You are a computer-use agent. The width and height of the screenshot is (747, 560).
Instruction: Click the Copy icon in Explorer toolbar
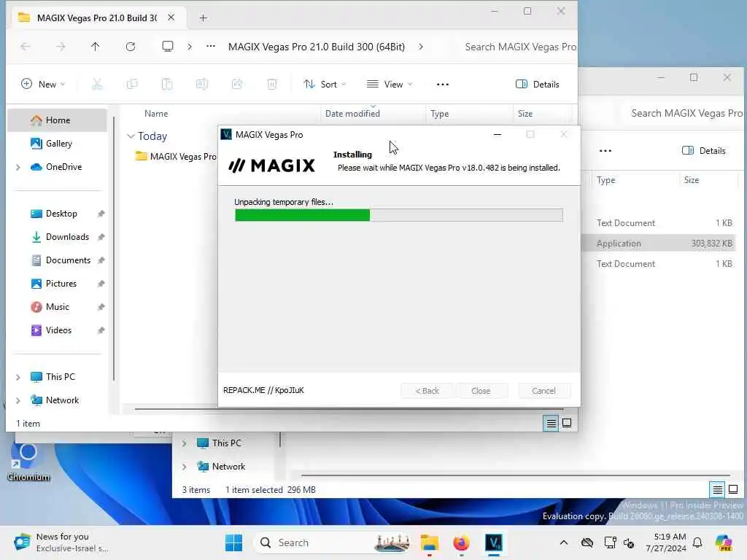132,85
